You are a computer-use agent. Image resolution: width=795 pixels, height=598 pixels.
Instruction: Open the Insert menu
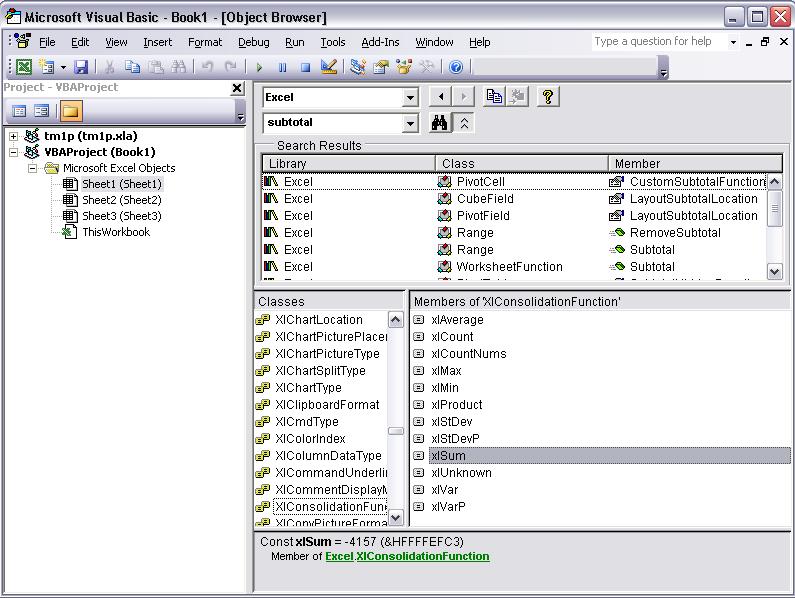pyautogui.click(x=158, y=42)
